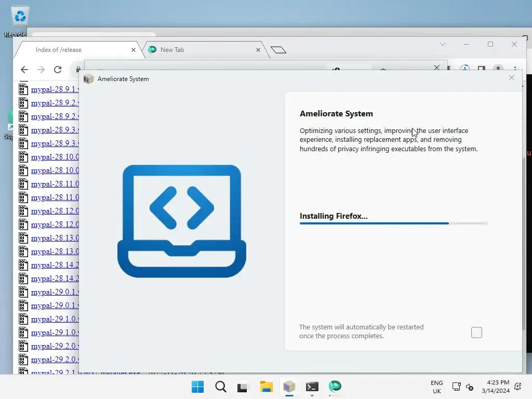Viewport: 532px width, 399px height.
Task: Reload the Index of /release page
Action: (x=58, y=70)
